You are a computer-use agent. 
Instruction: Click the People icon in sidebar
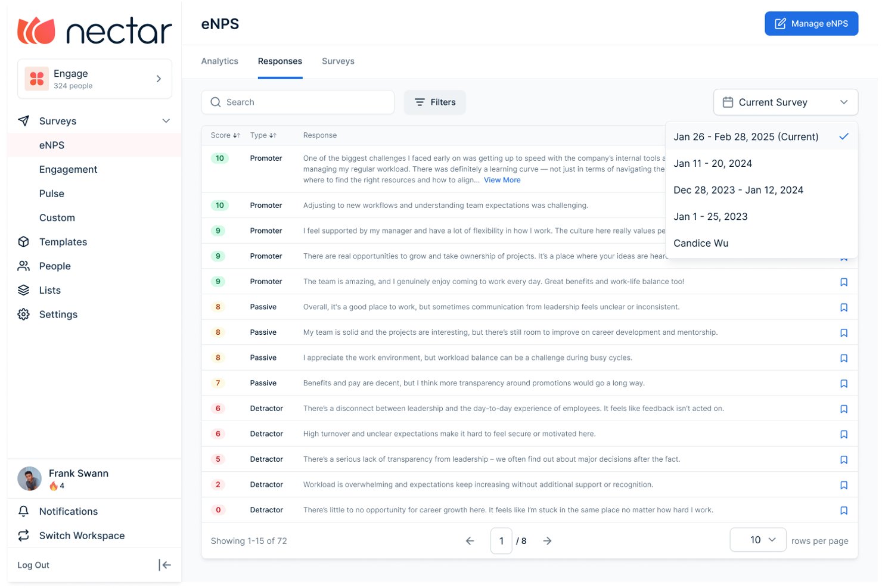[x=24, y=266]
